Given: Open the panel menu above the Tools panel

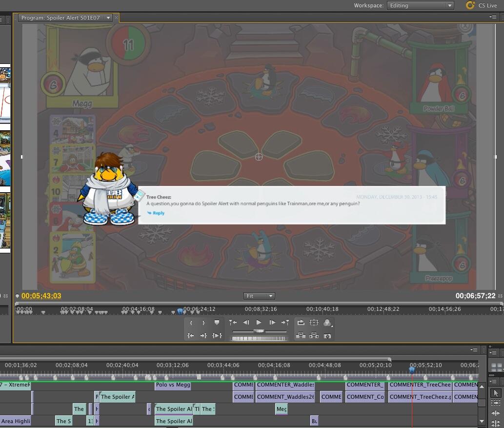Looking at the screenshot, I should (492, 353).
